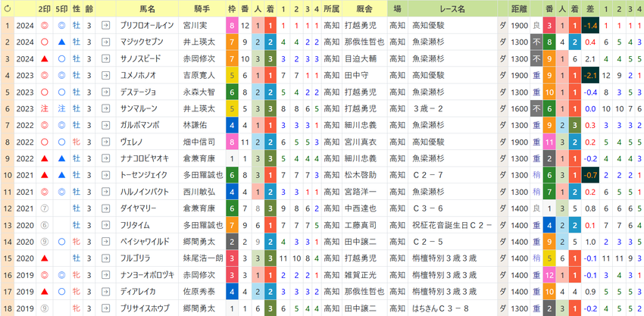Open the arrow icon for ナナコロビヤオキ
The height and width of the screenshot is (316, 644).
coord(105,158)
